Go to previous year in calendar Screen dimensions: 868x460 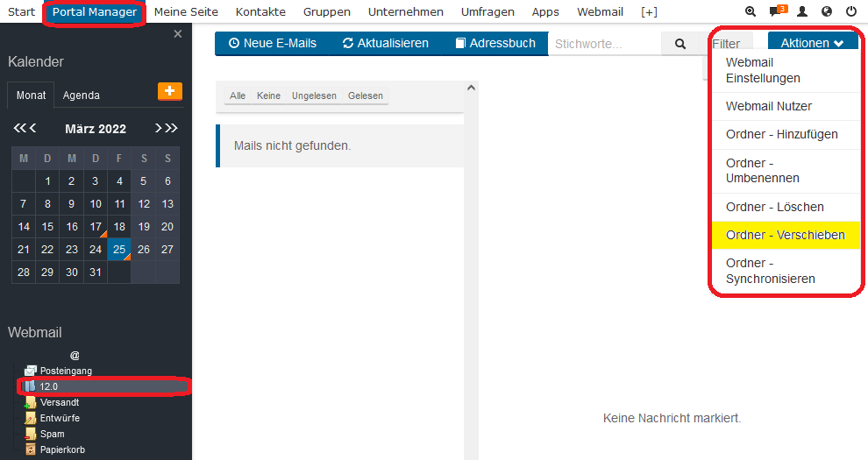(19, 128)
